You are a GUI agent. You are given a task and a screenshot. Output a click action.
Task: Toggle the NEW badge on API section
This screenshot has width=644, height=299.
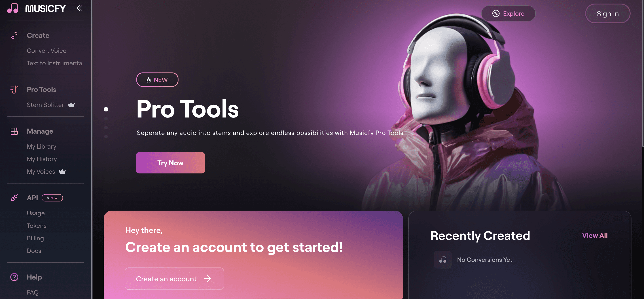point(52,197)
